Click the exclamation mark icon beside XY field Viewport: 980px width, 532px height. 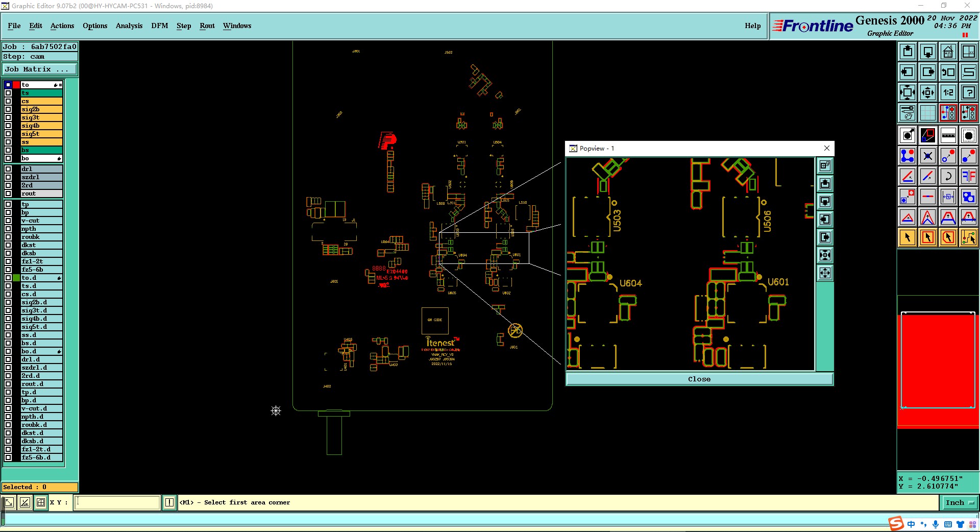click(169, 502)
